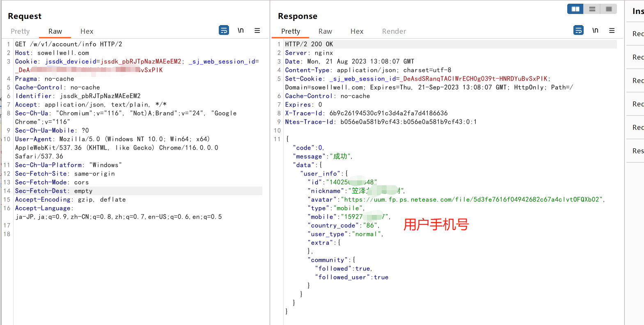
Task: Switch to side-by-side layout view
Action: click(575, 9)
